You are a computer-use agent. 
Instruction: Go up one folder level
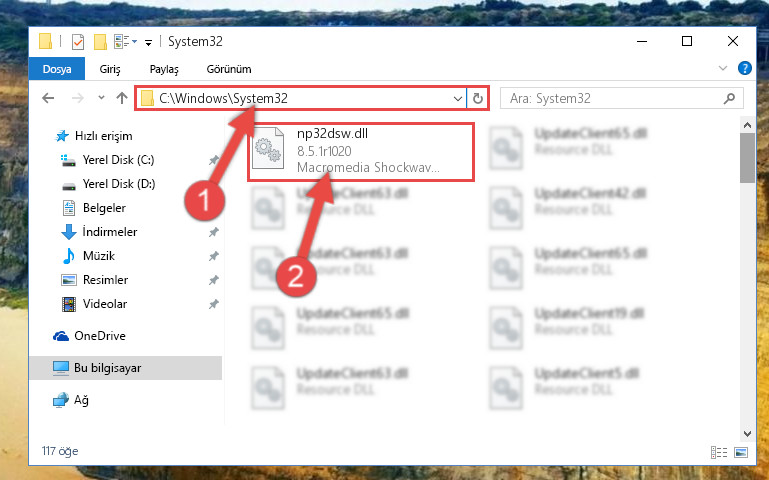point(122,98)
